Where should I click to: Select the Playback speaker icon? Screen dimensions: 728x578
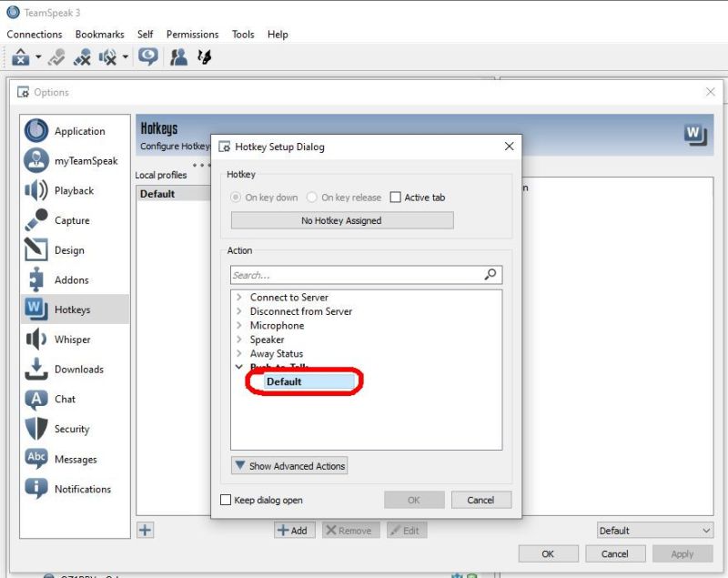36,190
